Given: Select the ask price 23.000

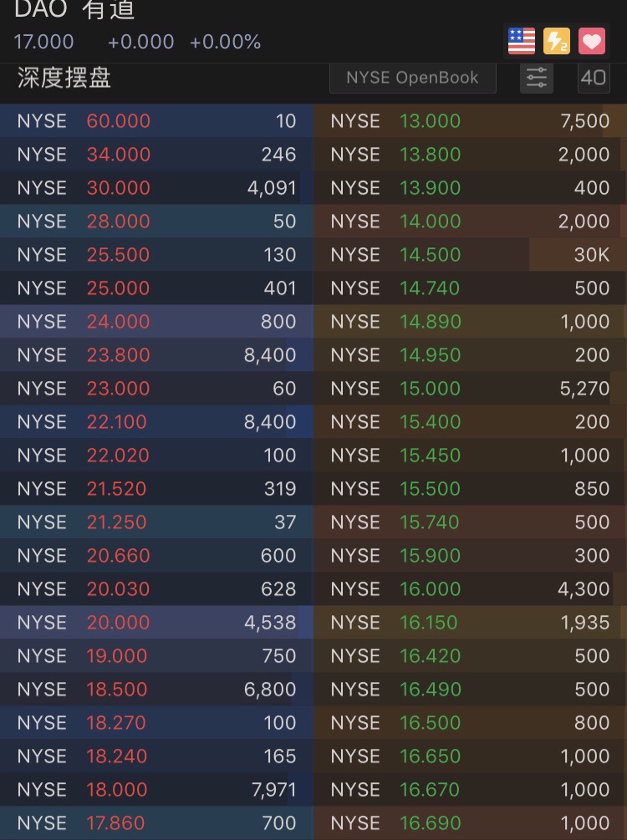Looking at the screenshot, I should point(119,389).
